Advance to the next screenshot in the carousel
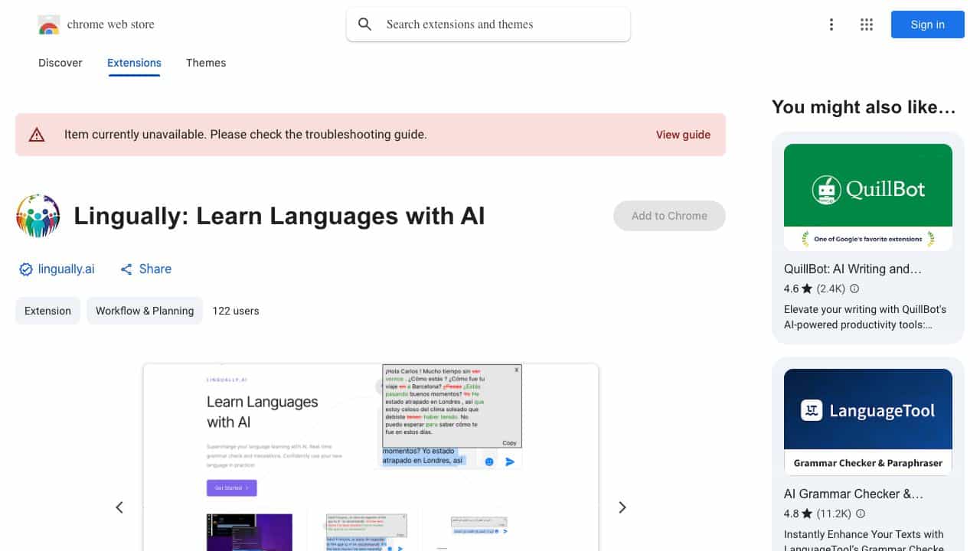Screen dimensions: 980x551 pos(622,507)
